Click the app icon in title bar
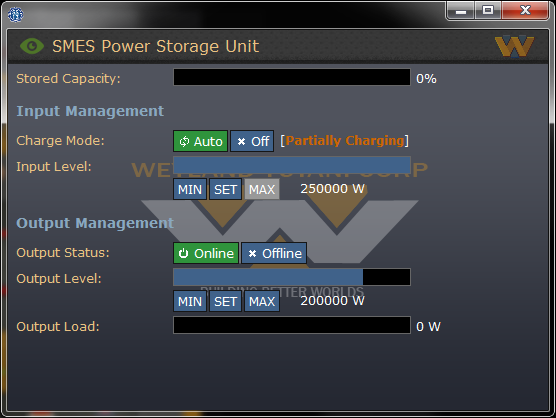This screenshot has height=418, width=556. point(15,15)
